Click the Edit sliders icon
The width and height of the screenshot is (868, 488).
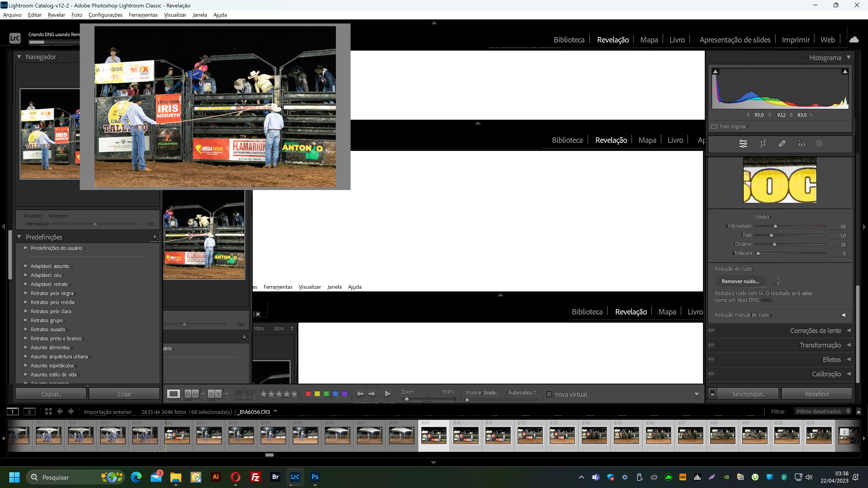[x=743, y=144]
